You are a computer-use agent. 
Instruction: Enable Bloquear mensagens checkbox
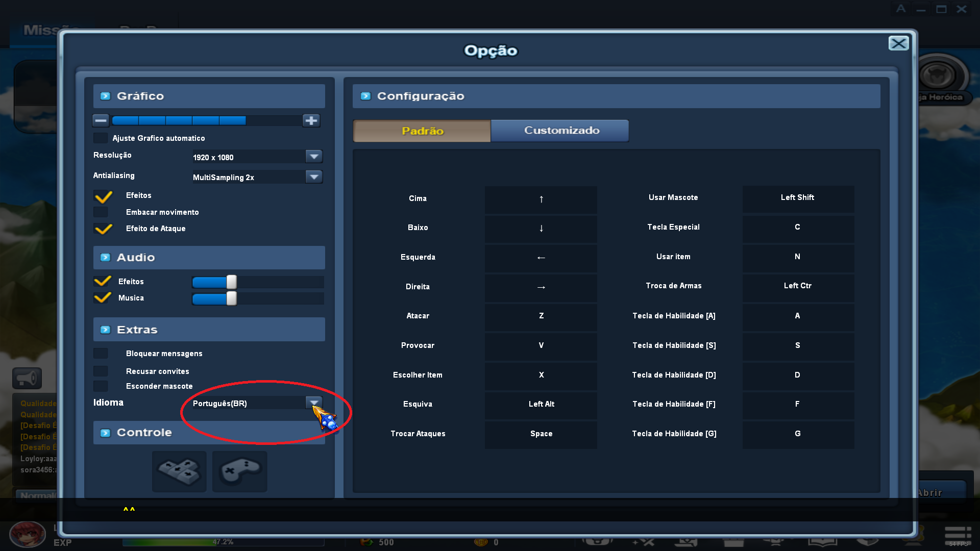pyautogui.click(x=101, y=354)
